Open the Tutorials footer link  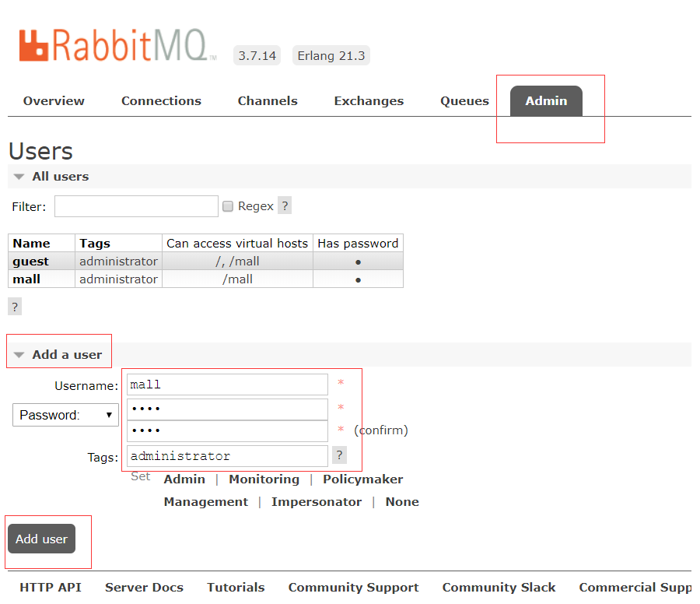pyautogui.click(x=236, y=587)
